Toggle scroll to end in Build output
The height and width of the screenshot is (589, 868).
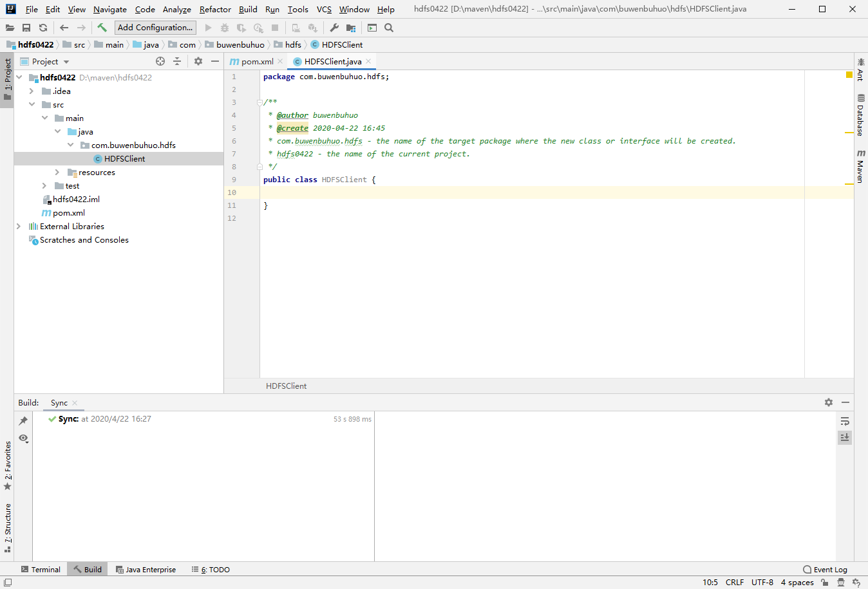[x=845, y=437]
